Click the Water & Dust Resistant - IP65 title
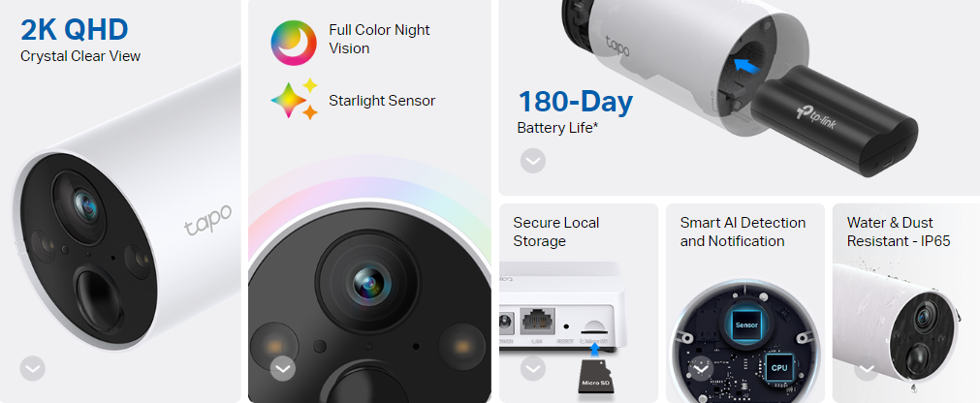This screenshot has height=403, width=980. (x=899, y=232)
